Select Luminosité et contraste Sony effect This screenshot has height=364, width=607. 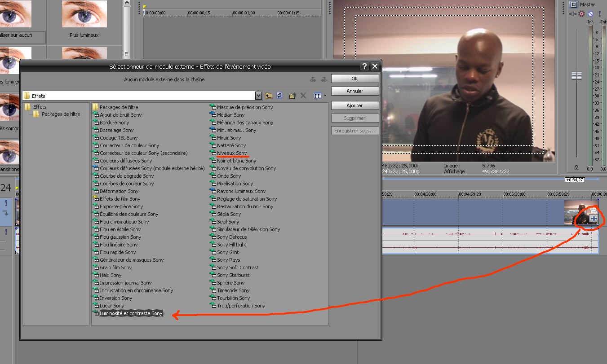coord(131,313)
